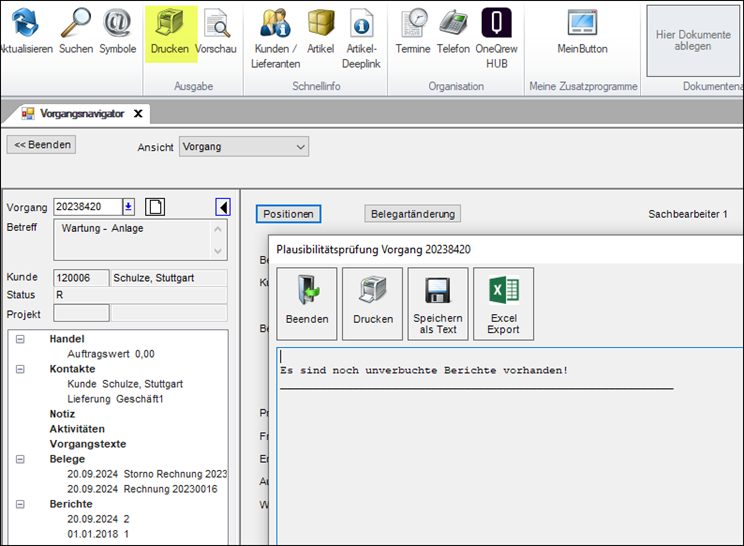Click the MeinButton add-on icon

[582, 23]
